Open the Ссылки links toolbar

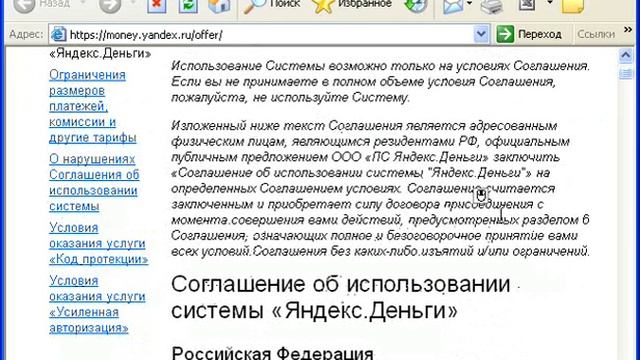pyautogui.click(x=596, y=35)
